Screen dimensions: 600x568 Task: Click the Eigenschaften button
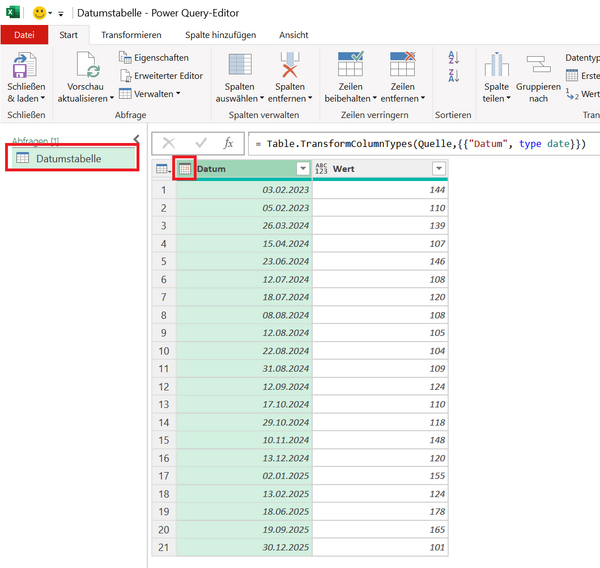[x=153, y=58]
